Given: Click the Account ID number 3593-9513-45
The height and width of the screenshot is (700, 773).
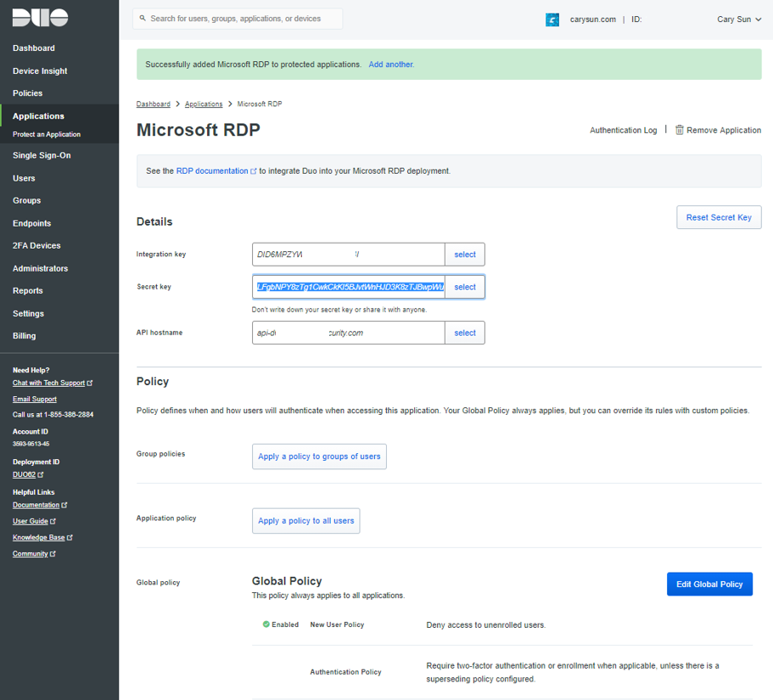Looking at the screenshot, I should click(x=31, y=444).
